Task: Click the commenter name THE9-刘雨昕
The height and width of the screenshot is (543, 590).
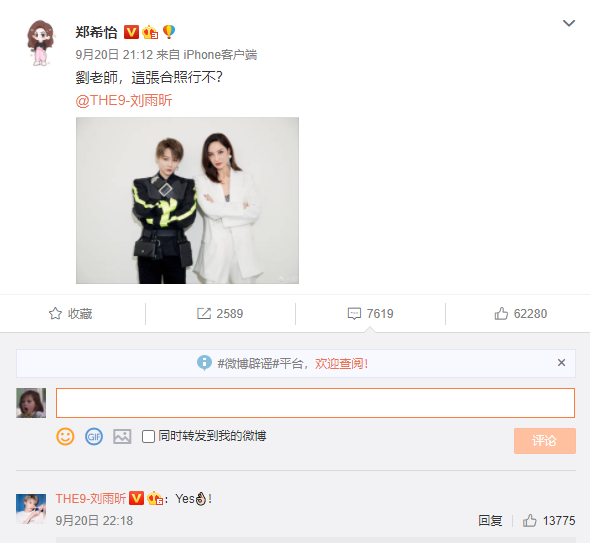Action: 90,499
